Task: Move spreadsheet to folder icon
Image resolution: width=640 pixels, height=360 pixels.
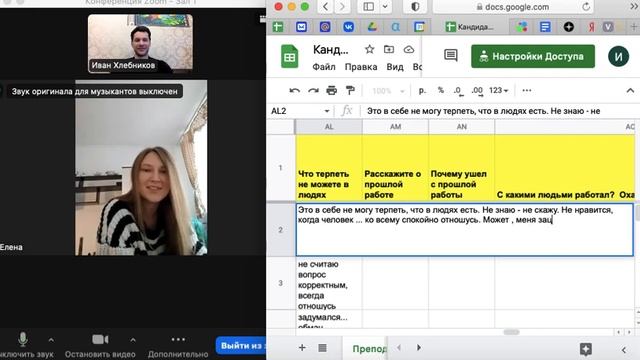Action: 389,49
